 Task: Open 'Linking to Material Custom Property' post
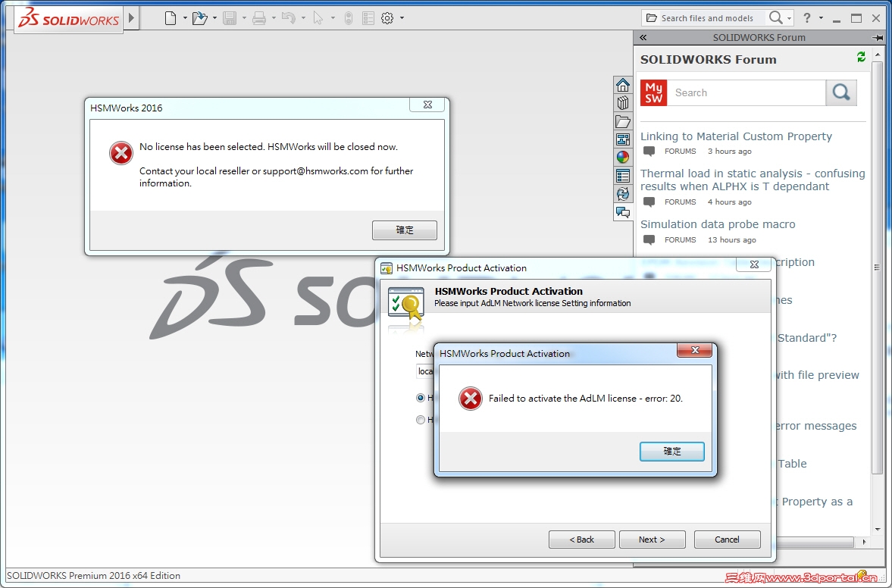pyautogui.click(x=736, y=136)
